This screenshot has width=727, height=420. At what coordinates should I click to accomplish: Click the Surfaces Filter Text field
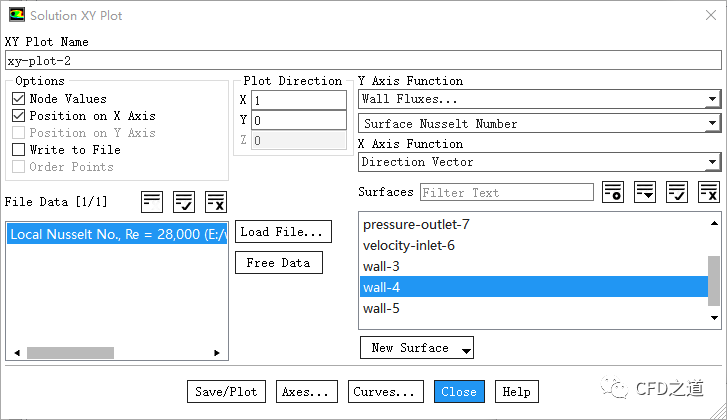tap(506, 192)
